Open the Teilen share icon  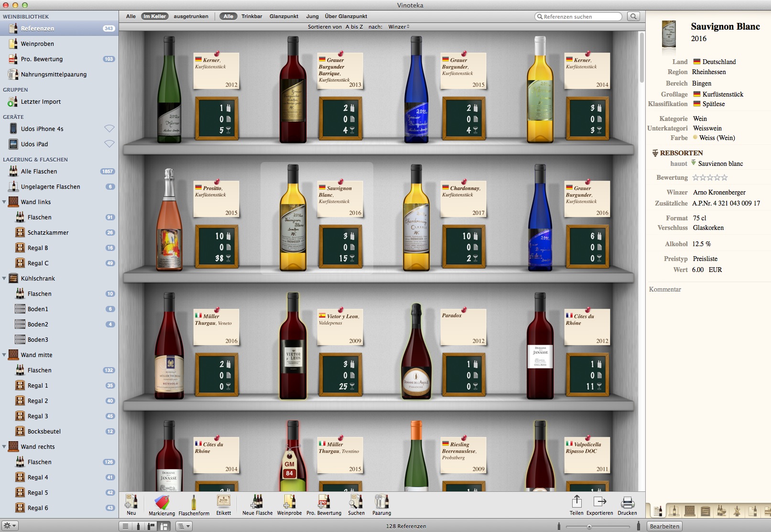[x=576, y=502]
